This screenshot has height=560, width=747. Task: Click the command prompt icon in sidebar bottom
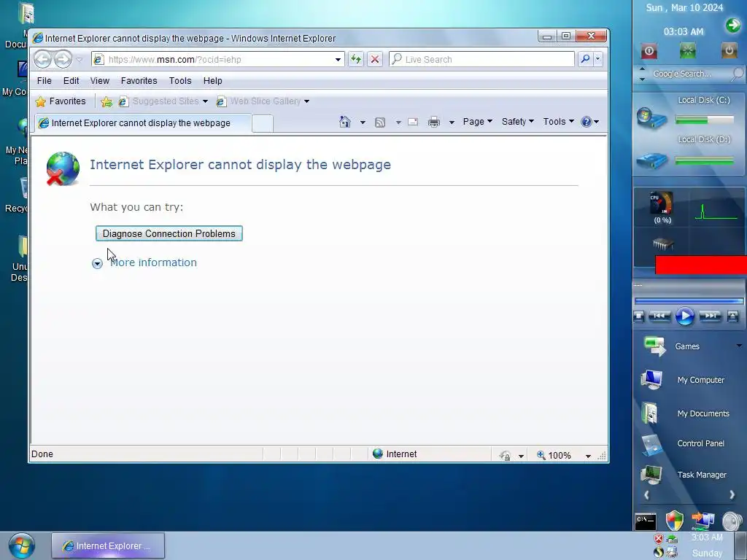tap(646, 521)
